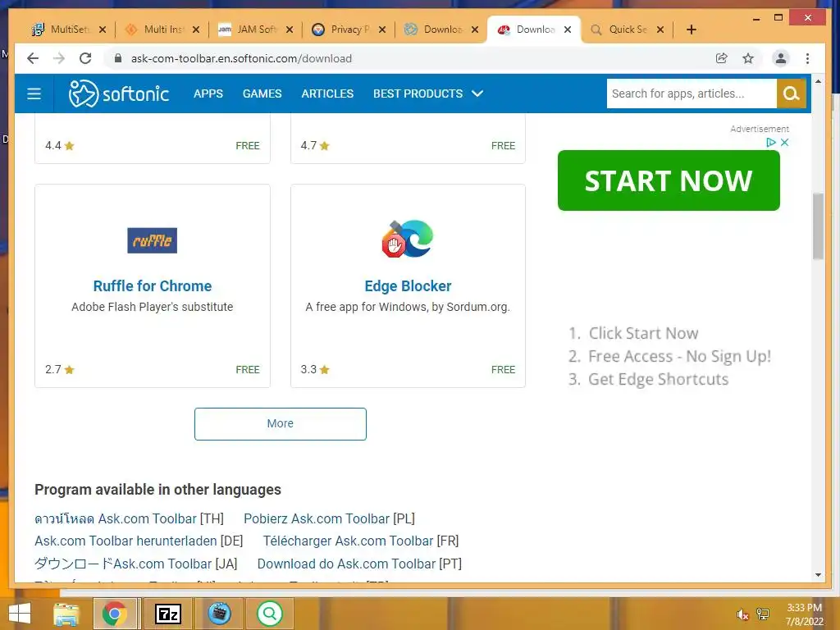Close the Quick Se tab
Image resolution: width=840 pixels, height=630 pixels.
[x=660, y=30]
